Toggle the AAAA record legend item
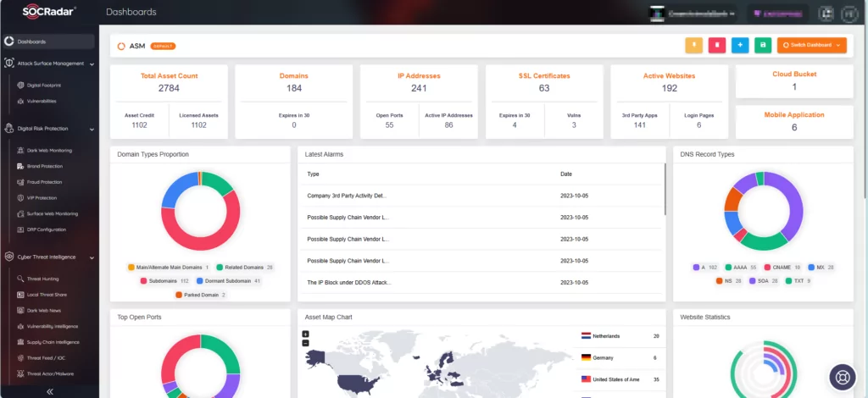The height and width of the screenshot is (398, 868). point(741,268)
